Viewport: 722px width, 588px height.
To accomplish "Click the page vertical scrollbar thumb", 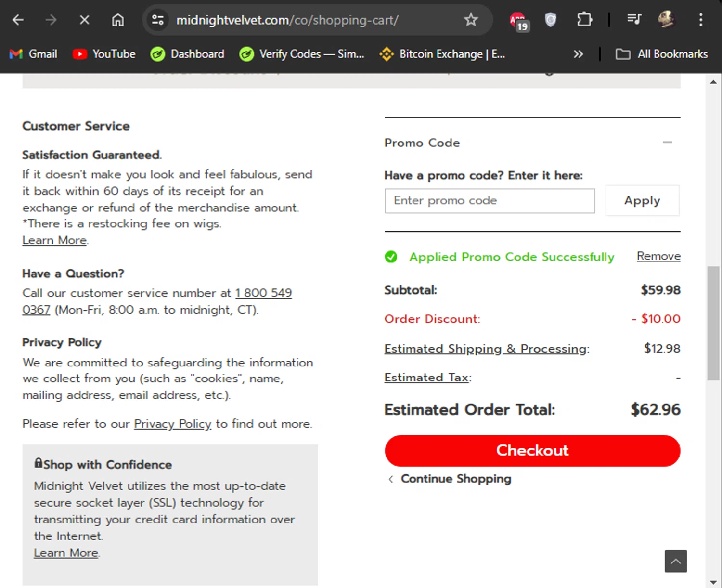I will click(713, 323).
